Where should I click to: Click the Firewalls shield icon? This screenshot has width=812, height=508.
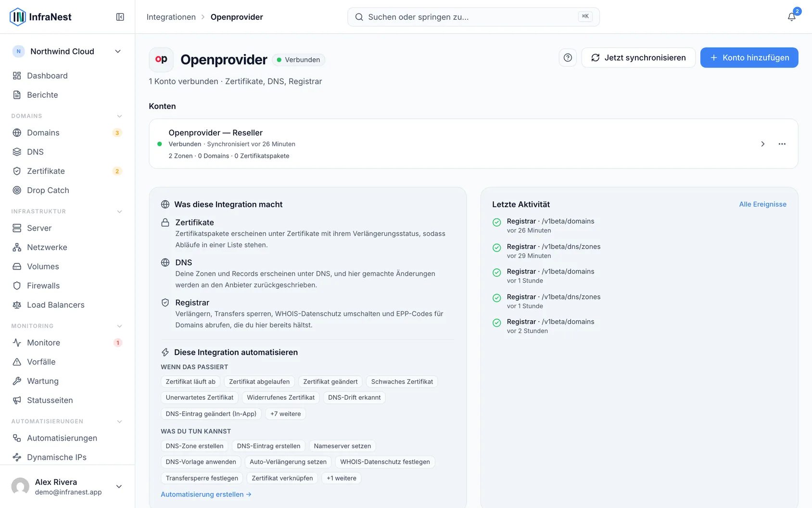click(17, 286)
